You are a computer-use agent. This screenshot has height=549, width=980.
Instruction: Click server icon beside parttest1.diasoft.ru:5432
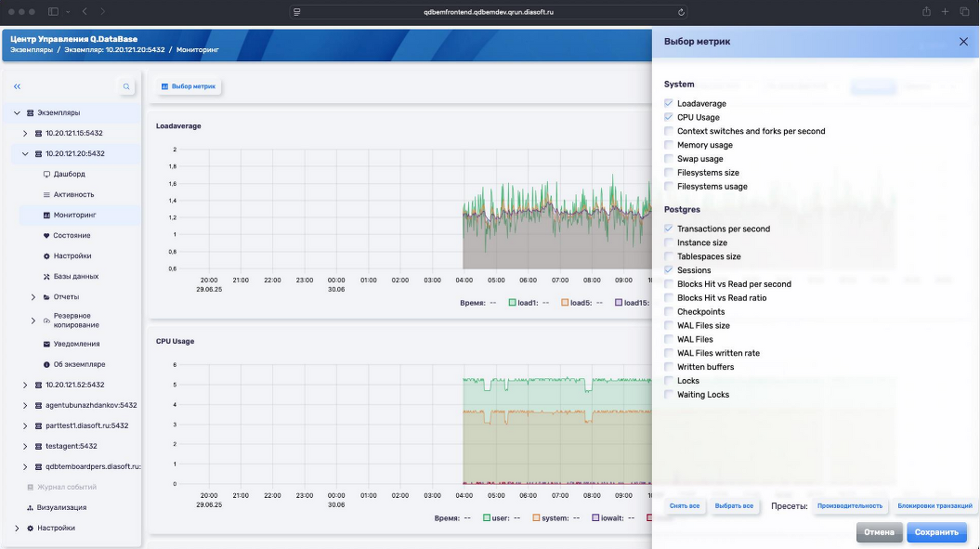38,425
